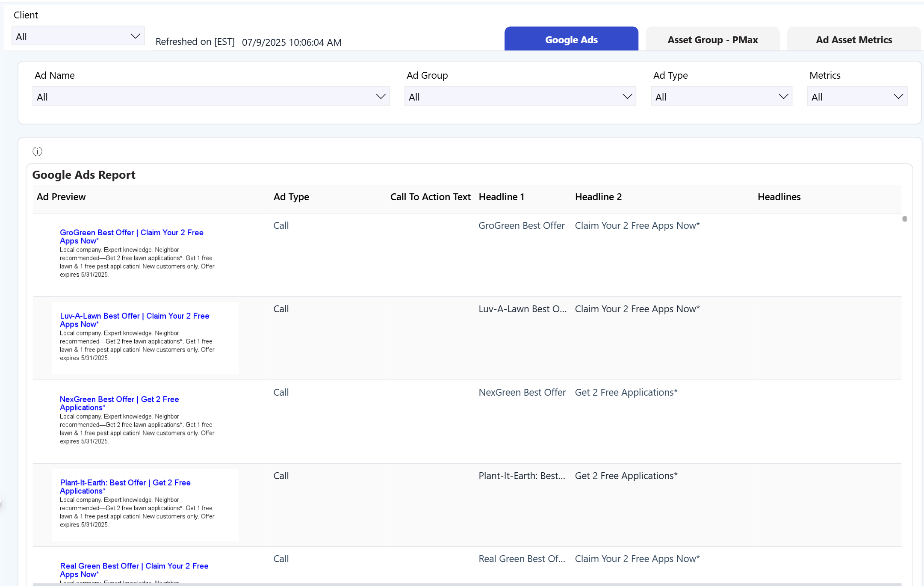Open the Ad Asset Metrics tab
Image resolution: width=924 pixels, height=586 pixels.
[853, 40]
